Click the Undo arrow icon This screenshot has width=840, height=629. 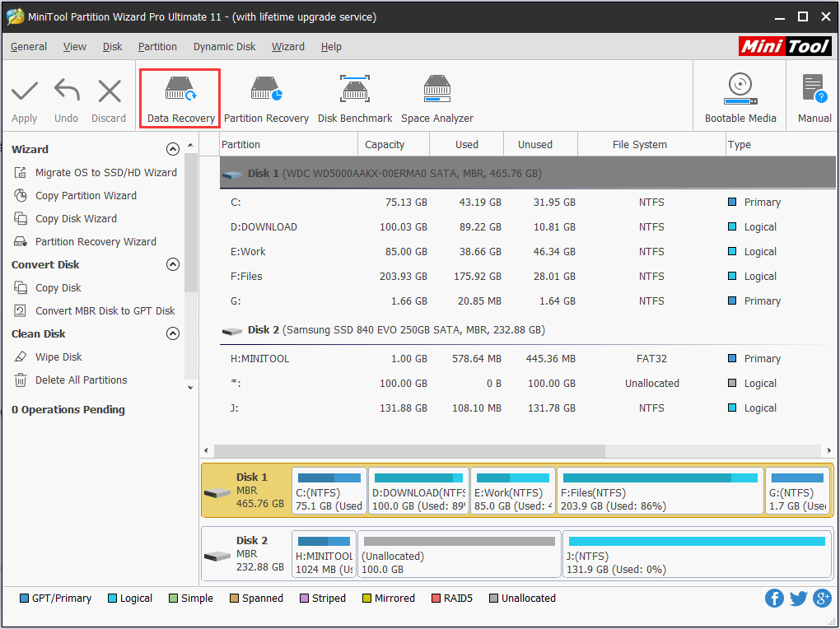pos(67,90)
